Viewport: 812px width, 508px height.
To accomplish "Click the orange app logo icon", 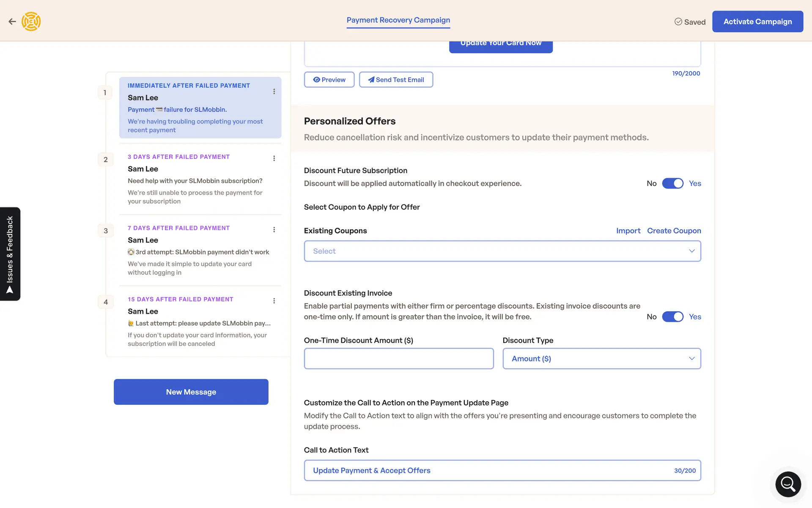I will tap(31, 22).
